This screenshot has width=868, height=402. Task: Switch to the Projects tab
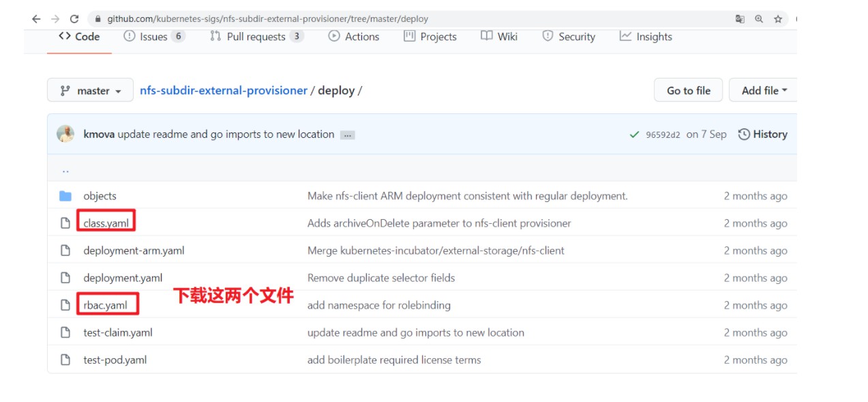pos(430,37)
